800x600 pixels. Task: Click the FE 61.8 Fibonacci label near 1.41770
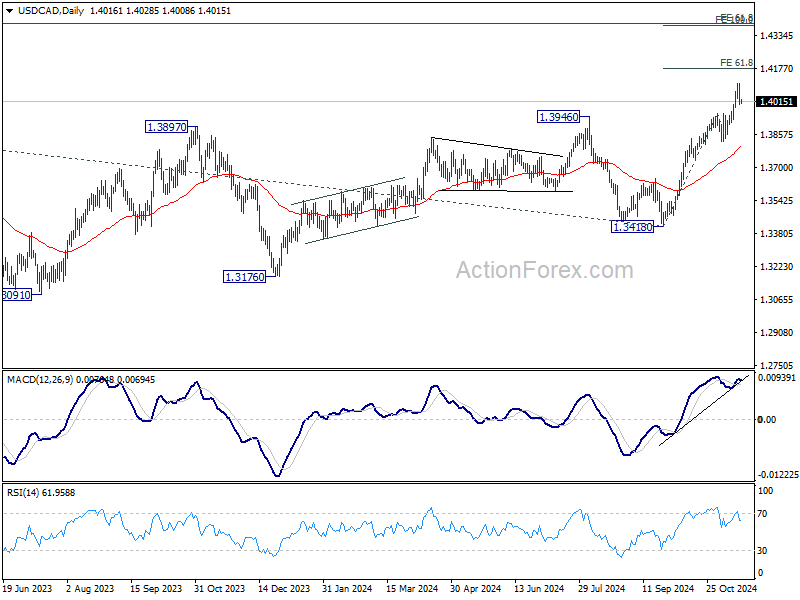coord(736,63)
